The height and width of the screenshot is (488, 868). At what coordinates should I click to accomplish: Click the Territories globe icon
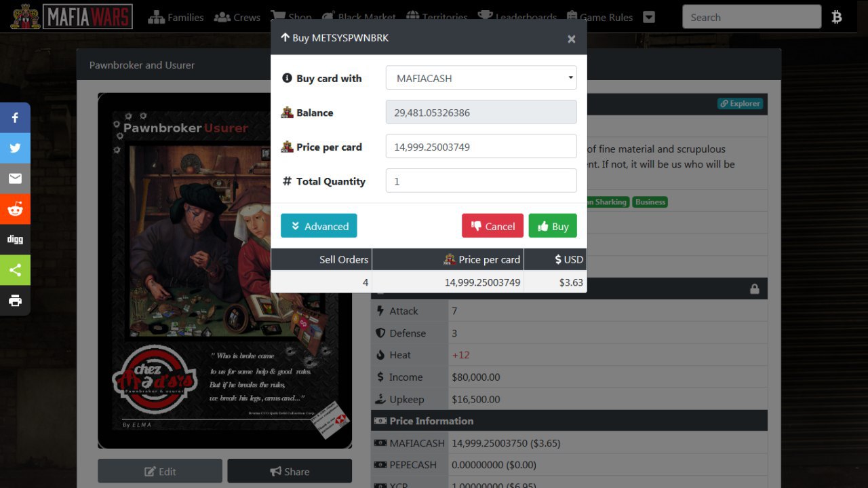(x=412, y=17)
